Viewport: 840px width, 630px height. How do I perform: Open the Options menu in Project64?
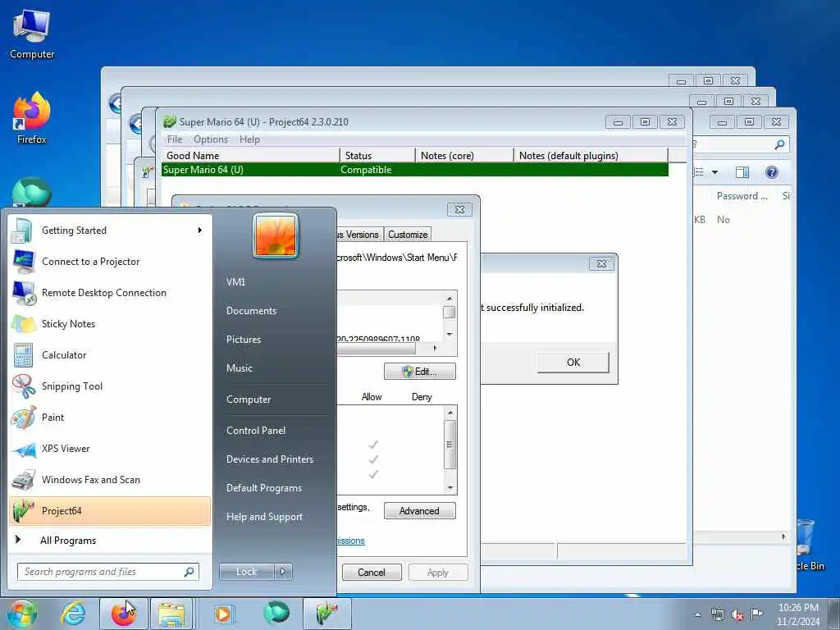click(x=211, y=139)
